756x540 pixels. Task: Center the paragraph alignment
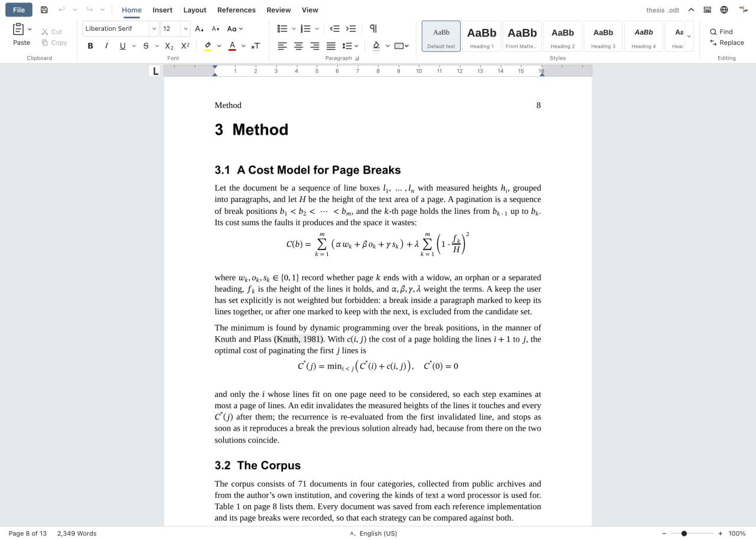(x=299, y=45)
